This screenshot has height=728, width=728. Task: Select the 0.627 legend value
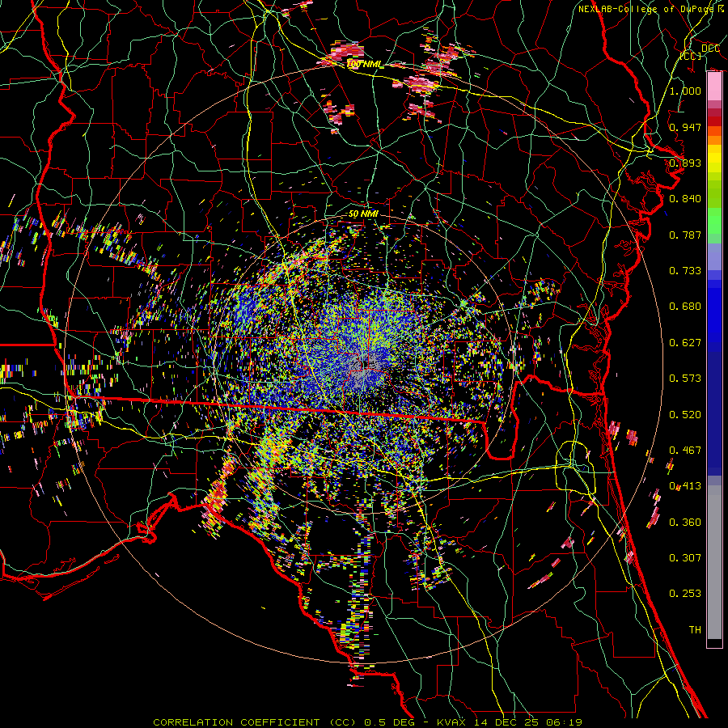point(685,343)
